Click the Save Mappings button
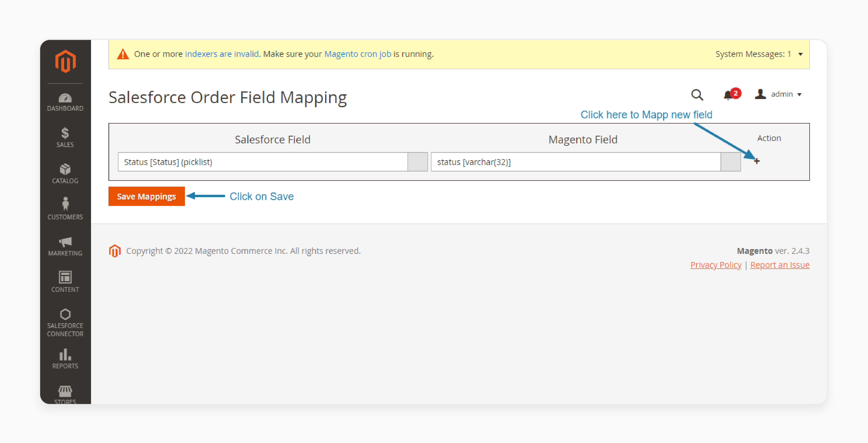This screenshot has width=868, height=443. [x=147, y=196]
